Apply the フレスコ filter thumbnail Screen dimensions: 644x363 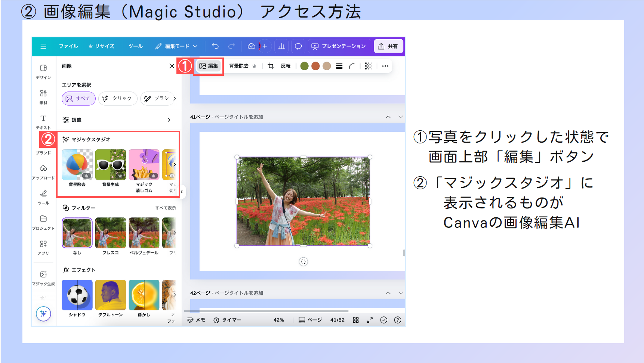tap(111, 233)
